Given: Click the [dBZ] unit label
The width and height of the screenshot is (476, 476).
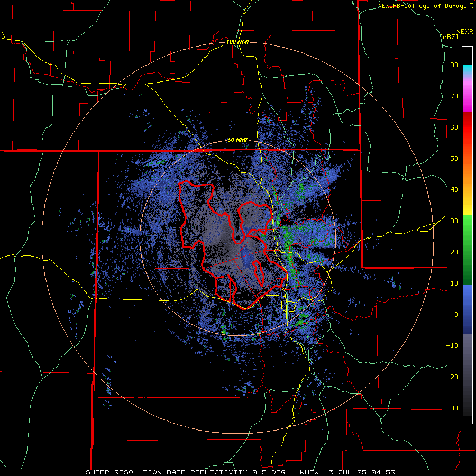Looking at the screenshot, I should point(449,36).
